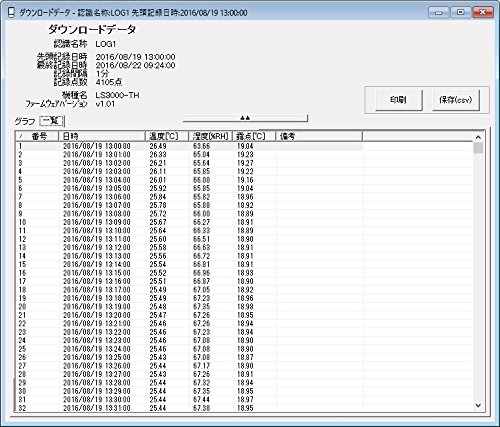The width and height of the screenshot is (500, 427).
Task: Click humidity 66.96 in row 16
Action: point(201,273)
